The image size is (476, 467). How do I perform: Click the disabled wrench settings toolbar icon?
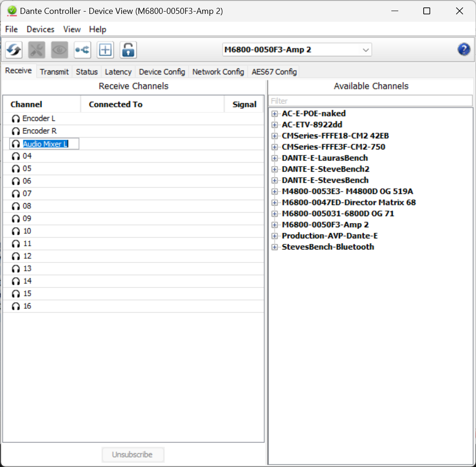tap(37, 50)
